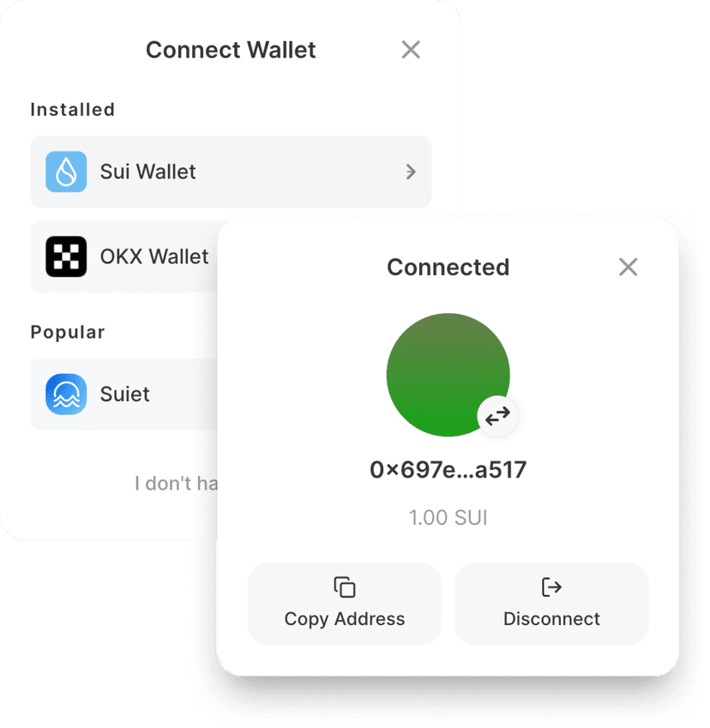Click the green gradient account avatar
This screenshot has width=710, height=728.
(448, 375)
